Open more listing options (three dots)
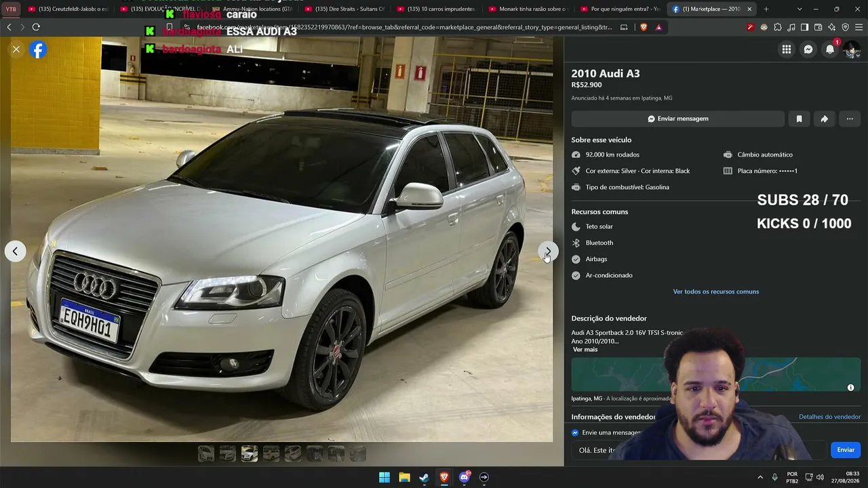868x488 pixels. tap(850, 119)
